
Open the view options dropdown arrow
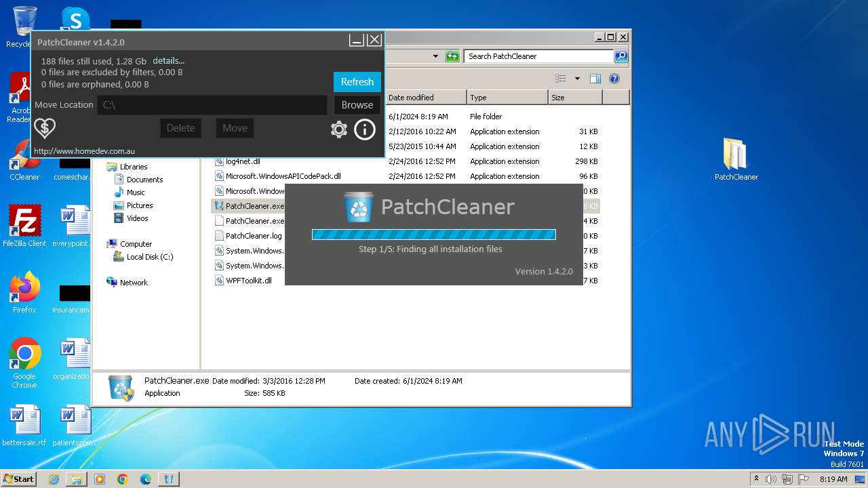point(577,79)
